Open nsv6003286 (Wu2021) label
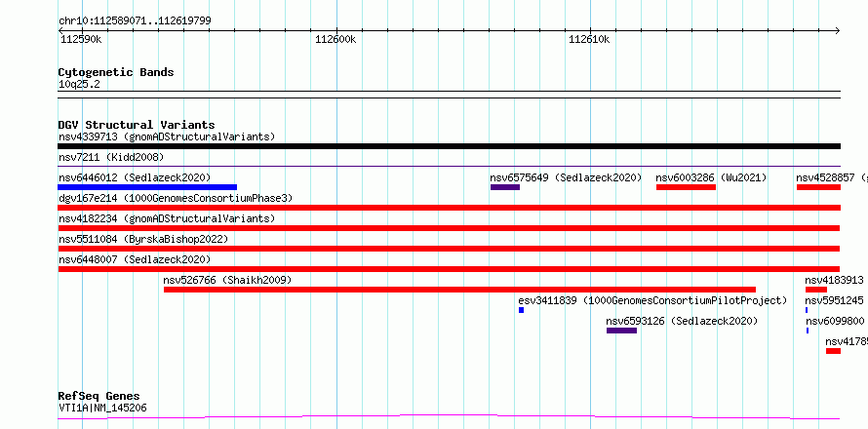Image resolution: width=868 pixels, height=429 pixels. pyautogui.click(x=711, y=177)
